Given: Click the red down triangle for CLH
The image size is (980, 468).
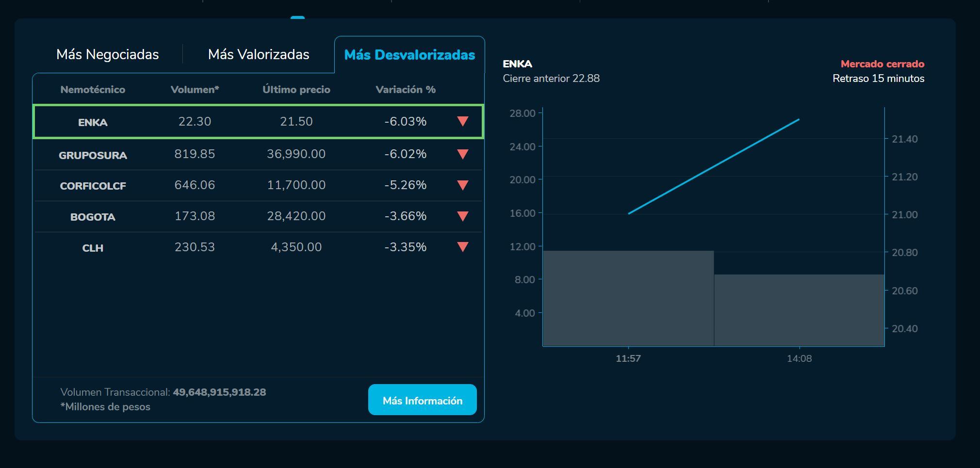Looking at the screenshot, I should click(x=462, y=247).
